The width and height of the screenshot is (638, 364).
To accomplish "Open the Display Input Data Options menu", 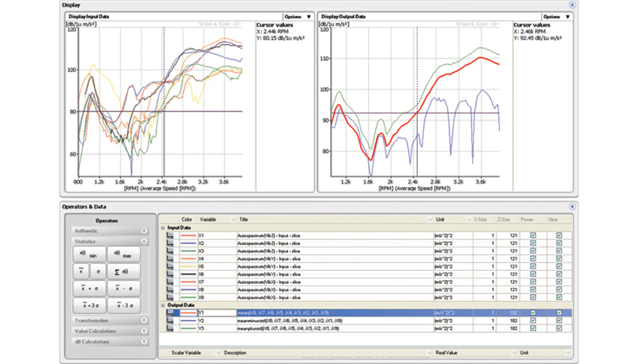I will pos(298,16).
